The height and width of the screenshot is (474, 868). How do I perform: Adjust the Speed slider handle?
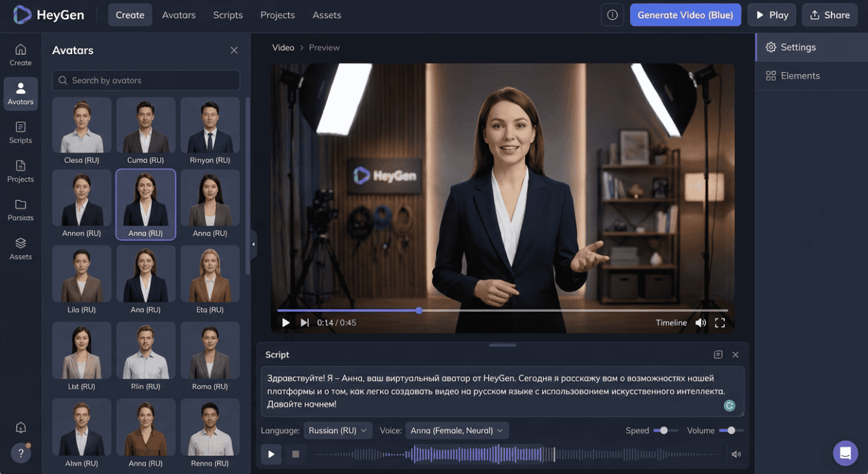664,431
